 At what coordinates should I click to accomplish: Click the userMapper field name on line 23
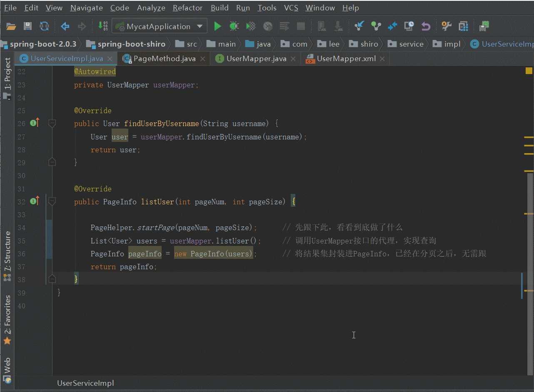(174, 85)
